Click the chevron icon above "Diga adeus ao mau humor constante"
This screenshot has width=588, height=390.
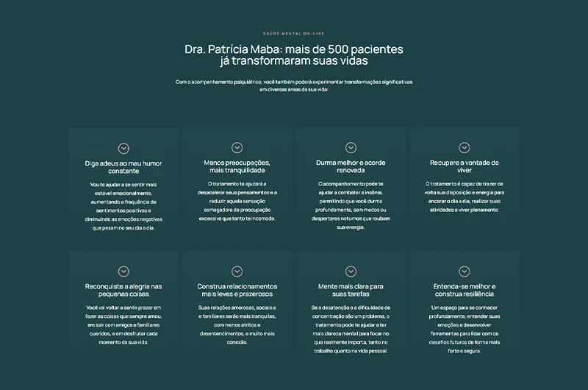pos(123,148)
